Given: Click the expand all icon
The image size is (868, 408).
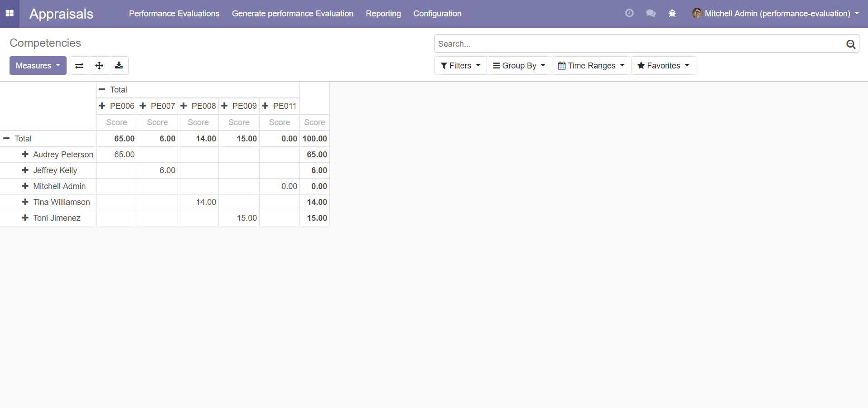Looking at the screenshot, I should pos(99,66).
